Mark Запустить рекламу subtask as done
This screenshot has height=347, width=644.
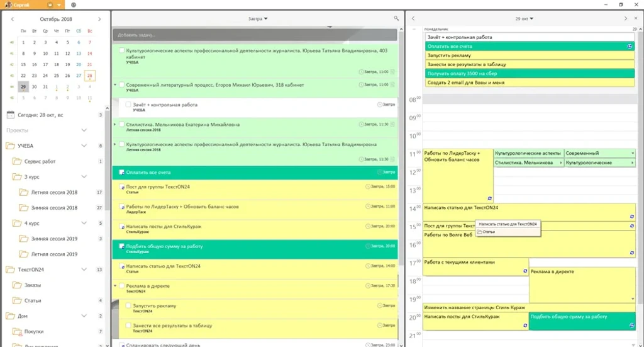pyautogui.click(x=128, y=305)
